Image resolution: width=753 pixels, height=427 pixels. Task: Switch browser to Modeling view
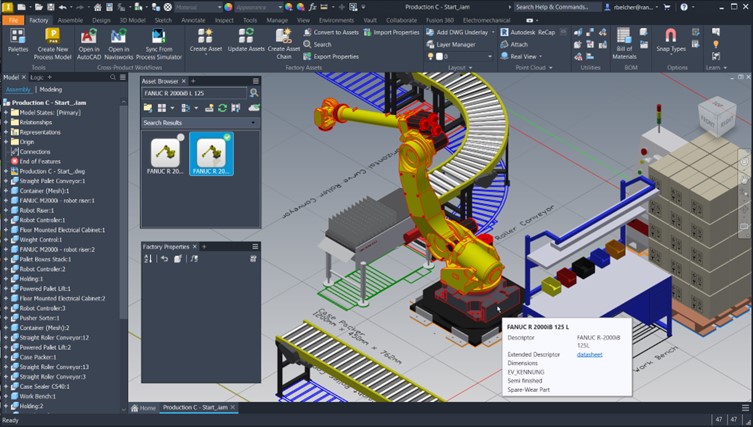[51, 89]
